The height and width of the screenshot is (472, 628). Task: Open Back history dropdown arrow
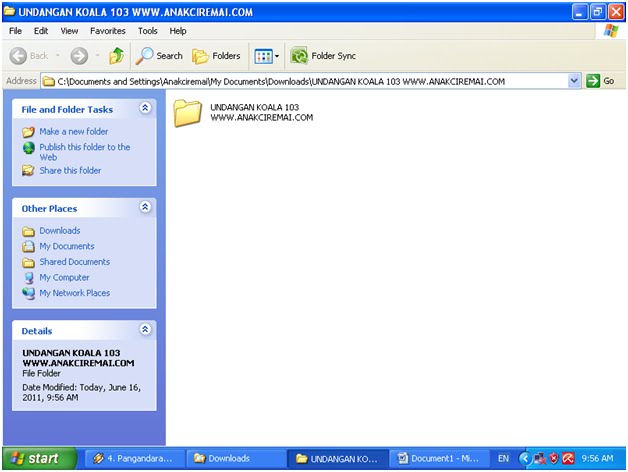(x=58, y=56)
